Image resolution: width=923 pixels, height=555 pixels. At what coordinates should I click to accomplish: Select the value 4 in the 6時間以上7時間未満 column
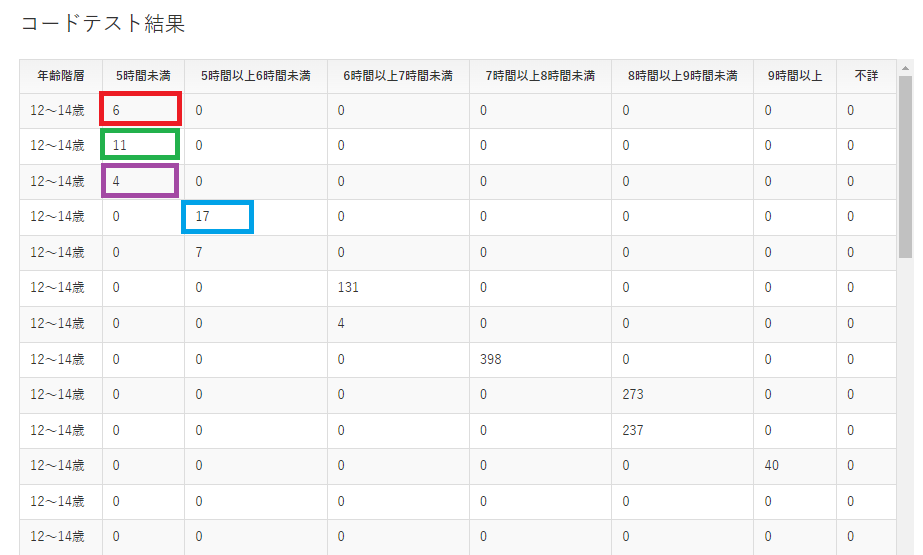coord(398,324)
